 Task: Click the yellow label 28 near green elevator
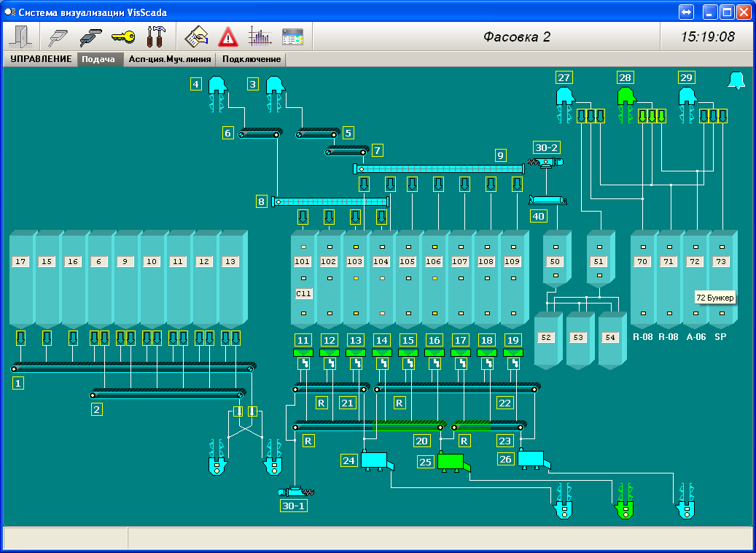625,78
